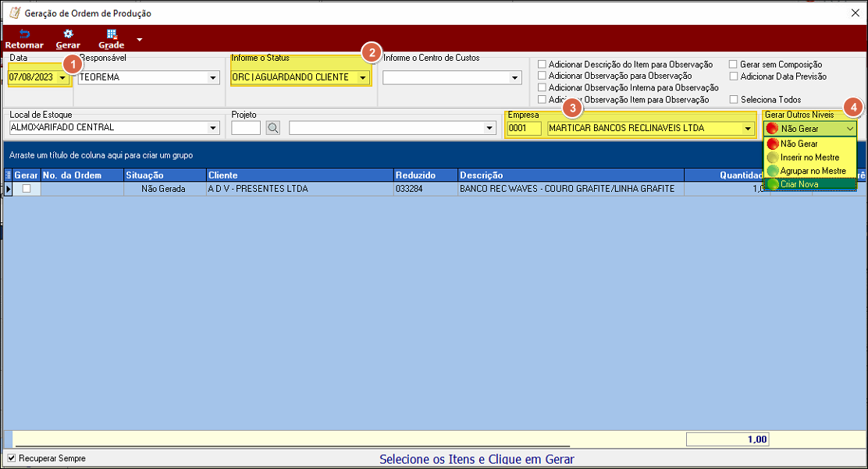This screenshot has height=469, width=868.
Task: Open the toolbar overflow arrow next to Grade
Action: [x=140, y=40]
